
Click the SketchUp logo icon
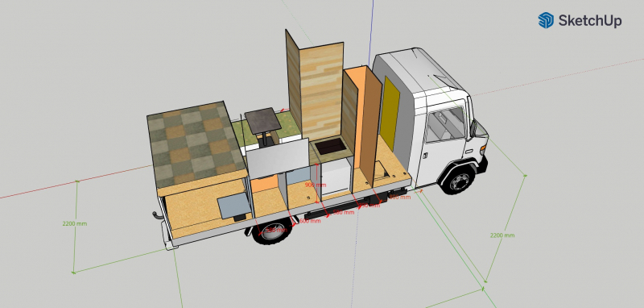point(546,20)
